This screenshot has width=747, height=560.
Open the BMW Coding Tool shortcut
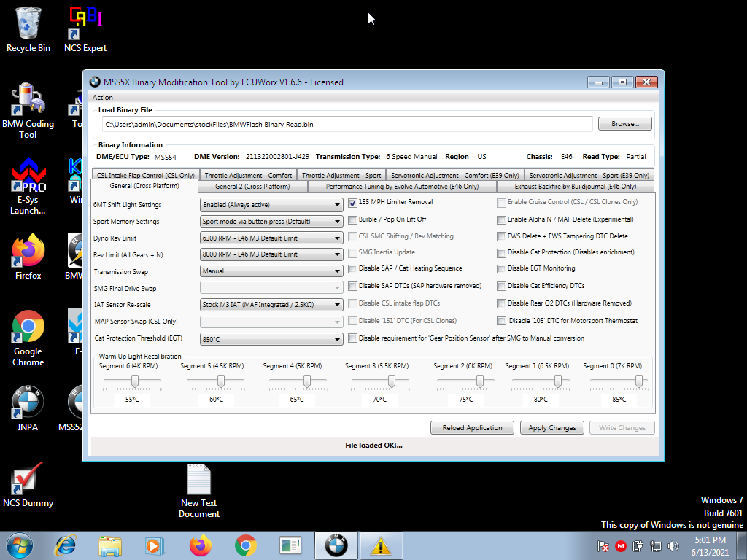coord(28,104)
